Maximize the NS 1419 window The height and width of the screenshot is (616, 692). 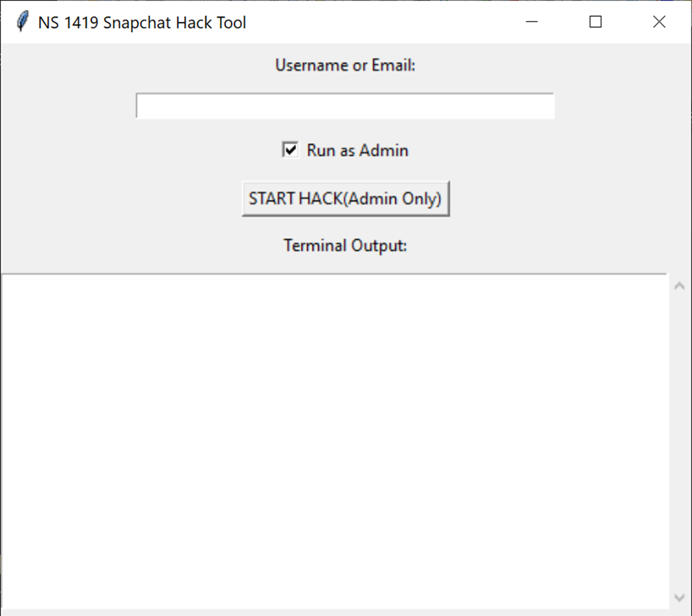coord(596,22)
